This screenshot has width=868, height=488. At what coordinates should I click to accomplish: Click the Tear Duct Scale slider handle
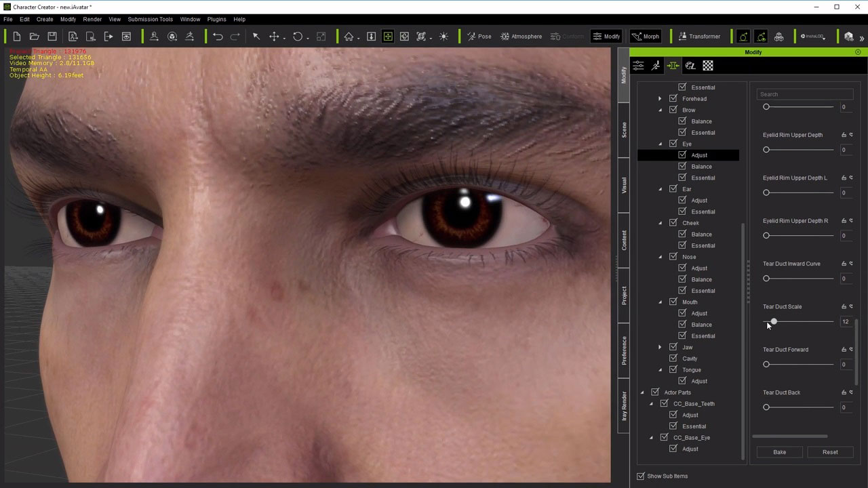click(774, 322)
